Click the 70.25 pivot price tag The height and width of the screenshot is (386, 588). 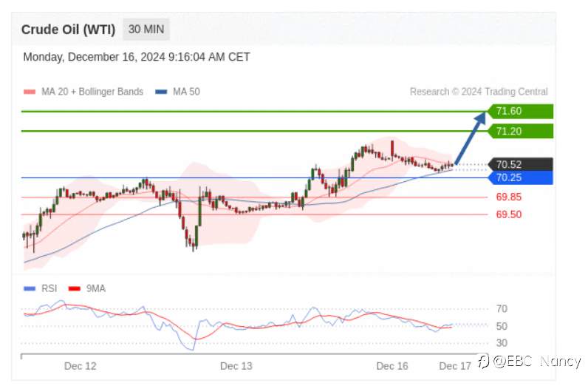tap(521, 177)
